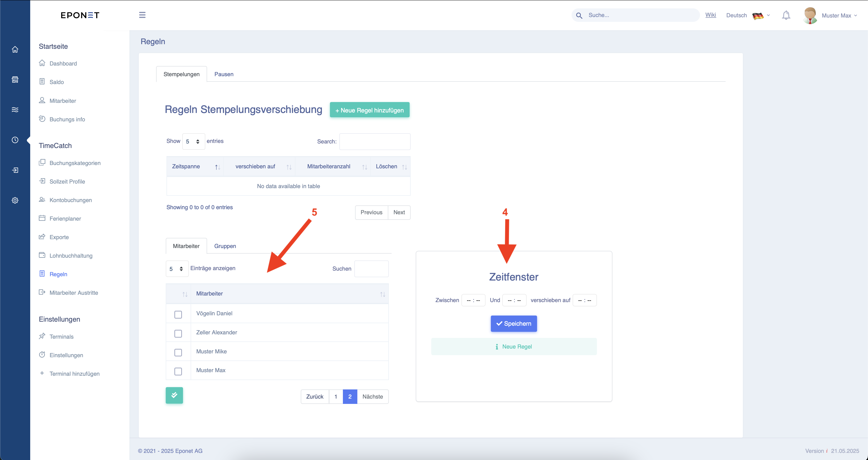Click the hamburger menu icon
The width and height of the screenshot is (868, 460).
tap(142, 15)
